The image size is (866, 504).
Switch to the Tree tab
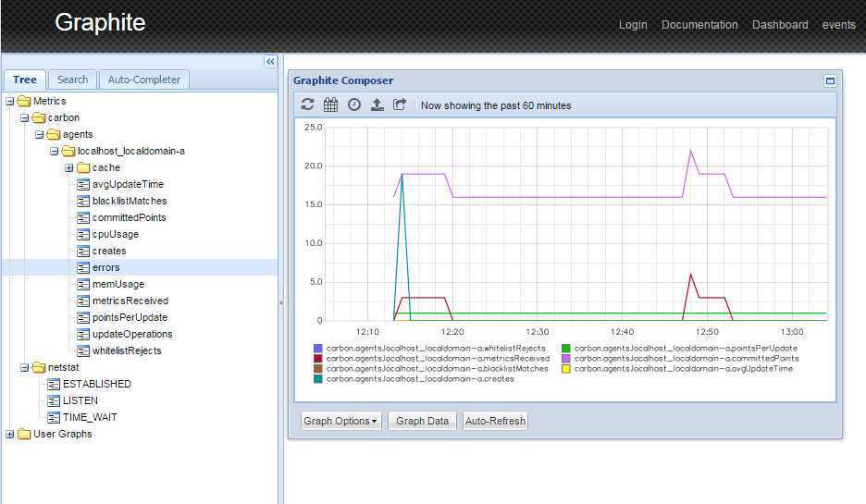pyautogui.click(x=25, y=80)
